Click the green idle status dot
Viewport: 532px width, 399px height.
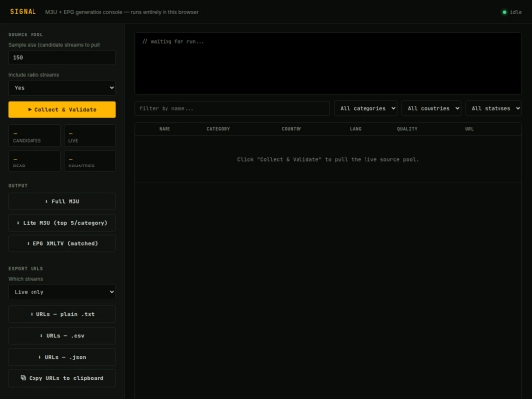tap(504, 12)
